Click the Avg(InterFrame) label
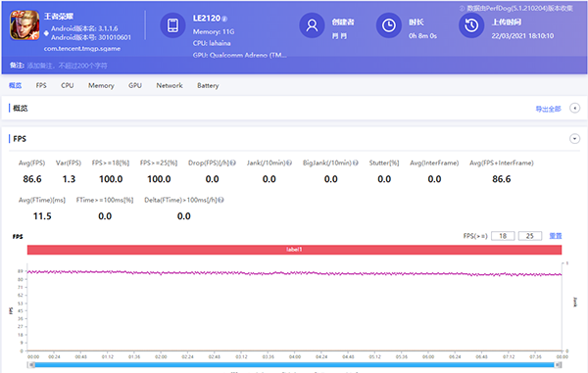 (434, 163)
